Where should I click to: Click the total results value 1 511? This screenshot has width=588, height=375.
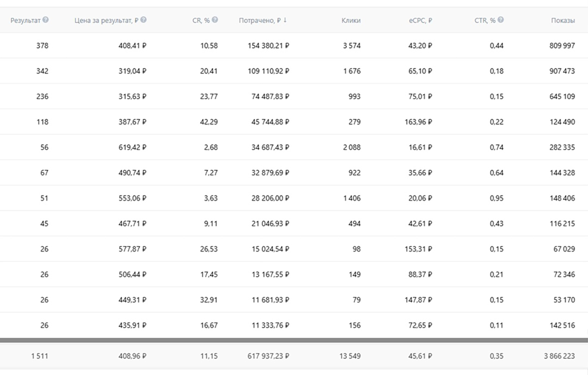coord(40,356)
